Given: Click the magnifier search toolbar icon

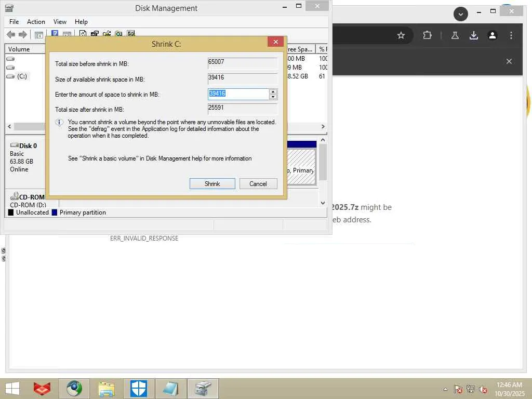Looking at the screenshot, I should 118,33.
